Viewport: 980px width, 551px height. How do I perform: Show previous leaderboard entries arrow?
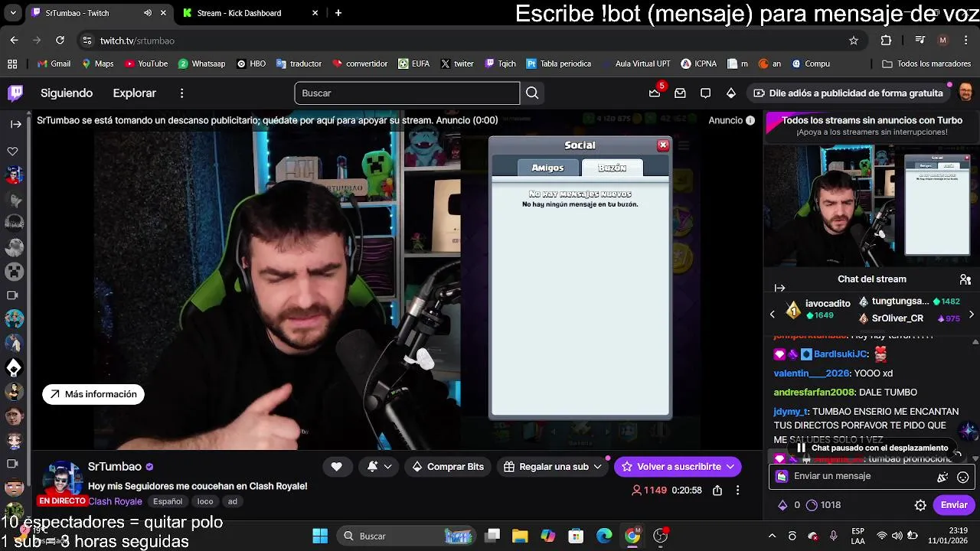(772, 314)
